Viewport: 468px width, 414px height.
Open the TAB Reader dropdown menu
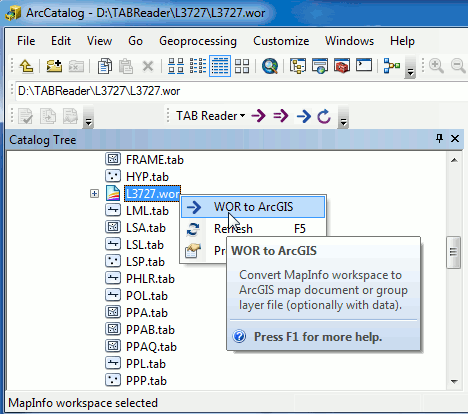click(x=210, y=116)
